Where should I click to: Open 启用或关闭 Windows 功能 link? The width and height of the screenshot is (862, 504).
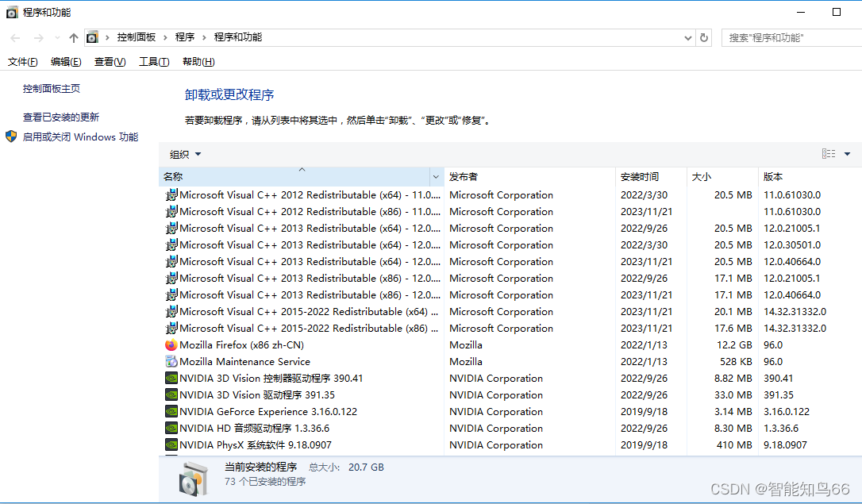point(80,137)
